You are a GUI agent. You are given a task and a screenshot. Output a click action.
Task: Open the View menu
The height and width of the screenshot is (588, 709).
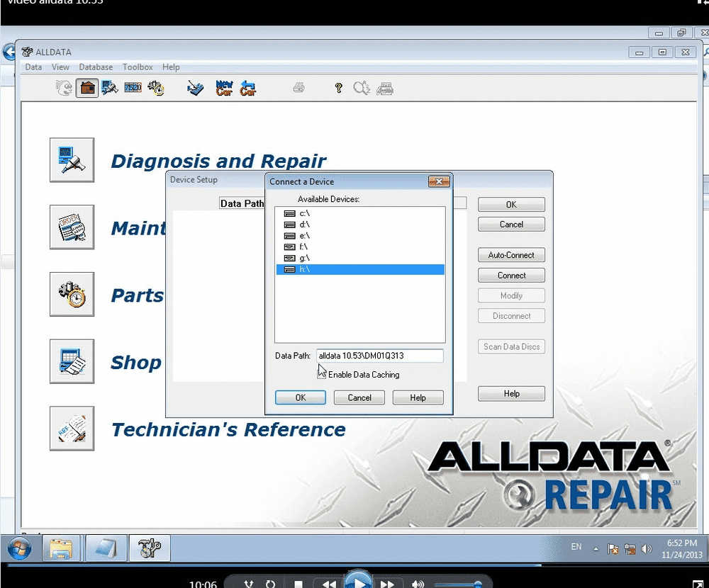(x=60, y=67)
